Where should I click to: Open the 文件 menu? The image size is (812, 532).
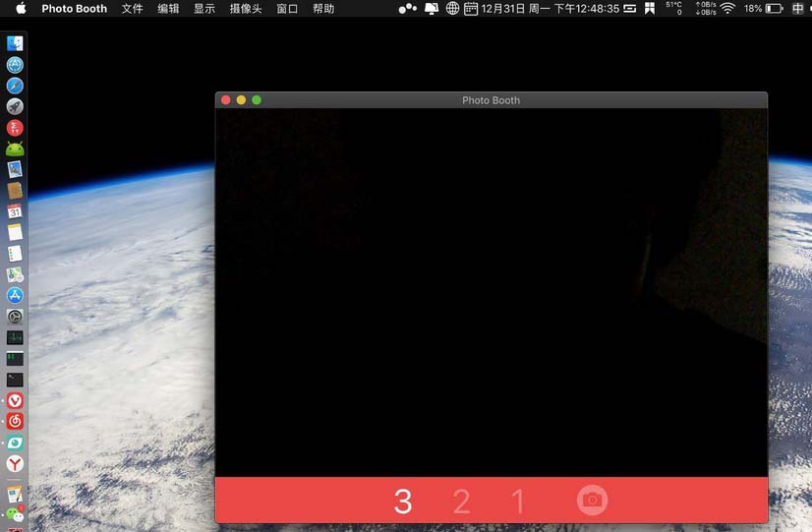[132, 9]
